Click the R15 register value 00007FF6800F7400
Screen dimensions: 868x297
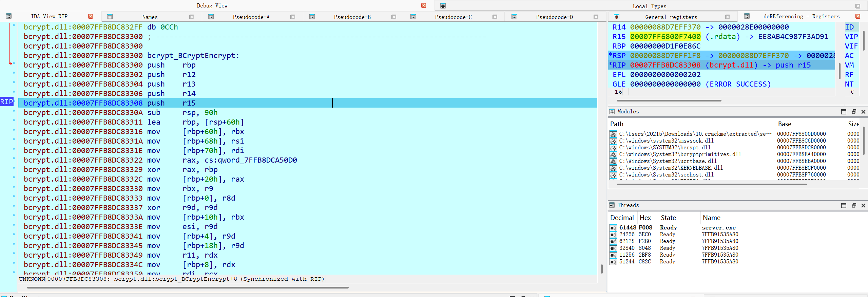pyautogui.click(x=665, y=37)
